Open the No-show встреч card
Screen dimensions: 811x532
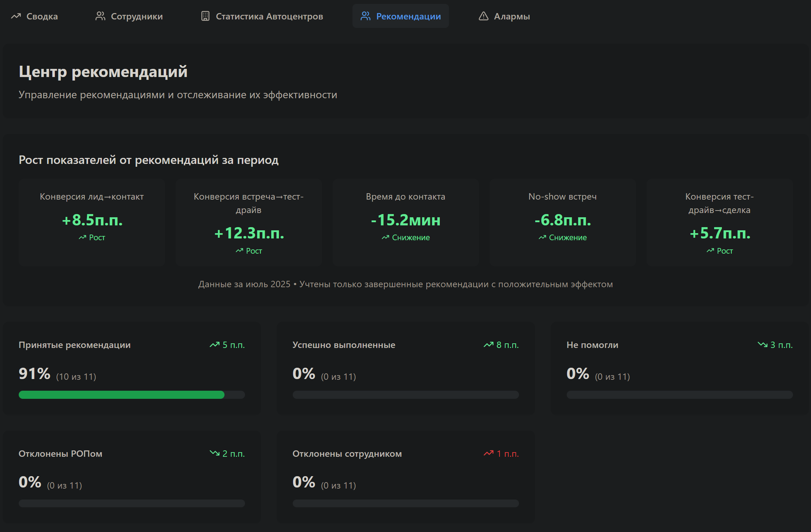coord(562,223)
